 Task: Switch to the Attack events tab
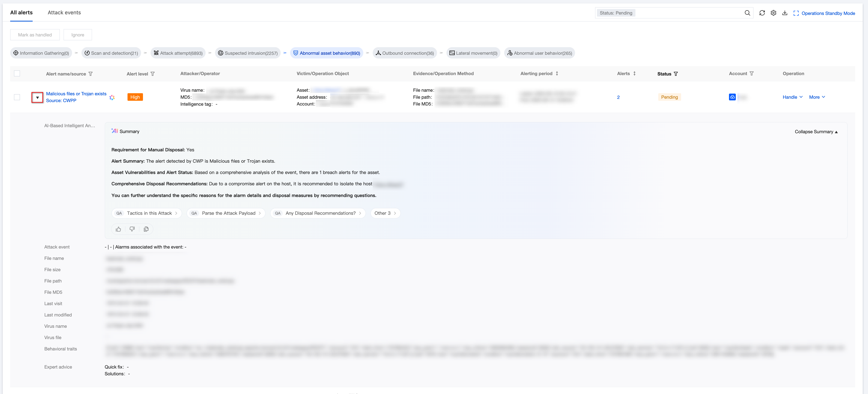tap(64, 12)
